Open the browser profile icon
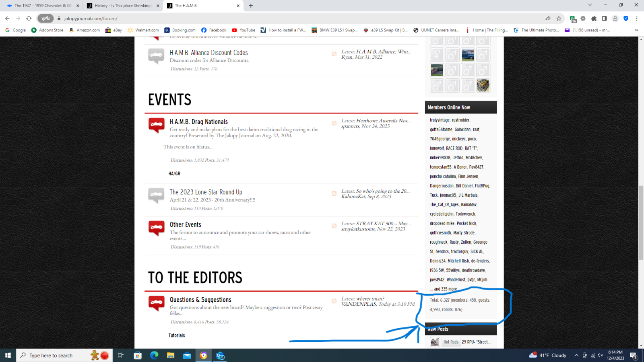This screenshot has height=362, width=644. [x=615, y=19]
